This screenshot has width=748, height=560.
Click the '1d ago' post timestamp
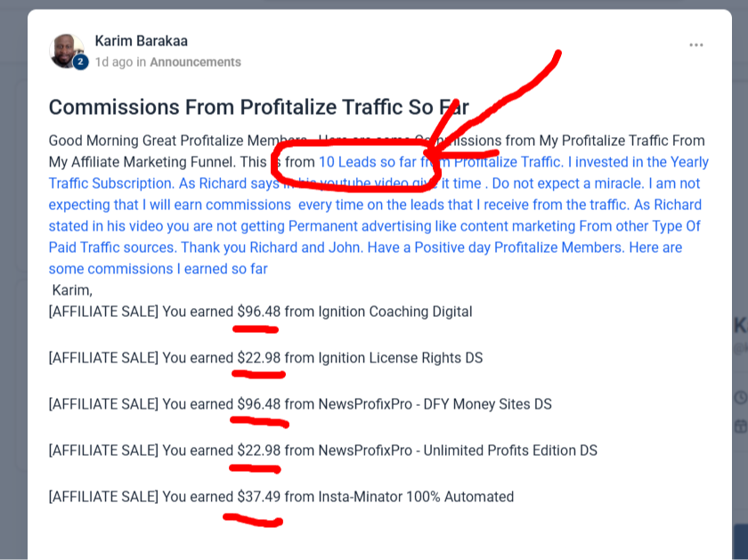(114, 62)
